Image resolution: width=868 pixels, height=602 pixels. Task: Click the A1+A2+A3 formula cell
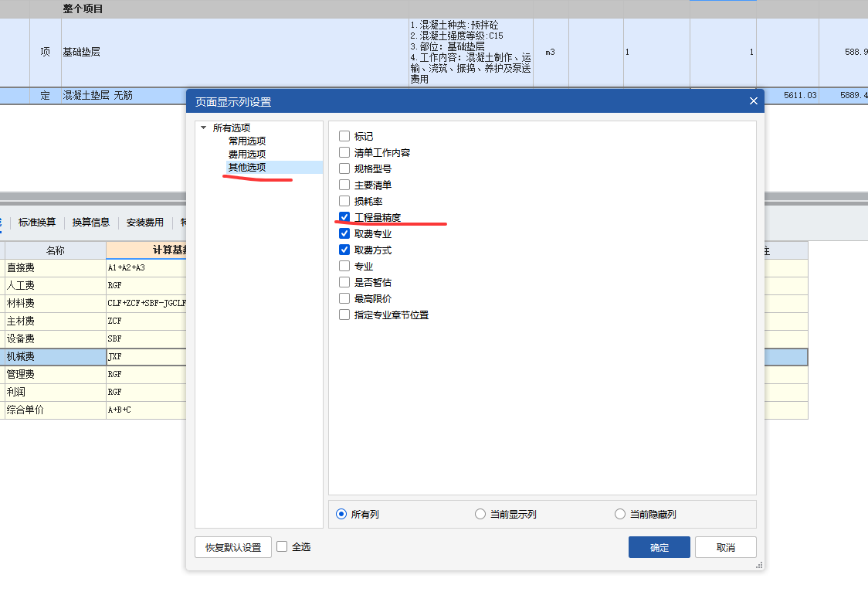coord(146,268)
